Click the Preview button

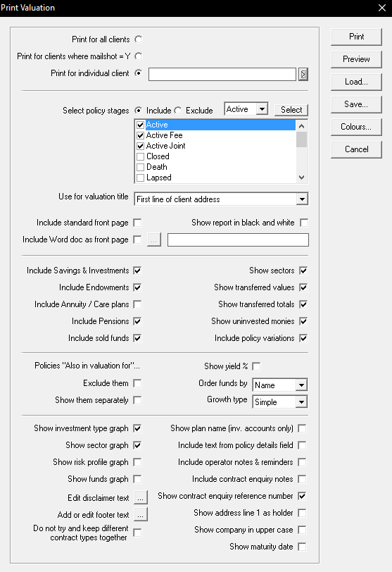point(356,59)
